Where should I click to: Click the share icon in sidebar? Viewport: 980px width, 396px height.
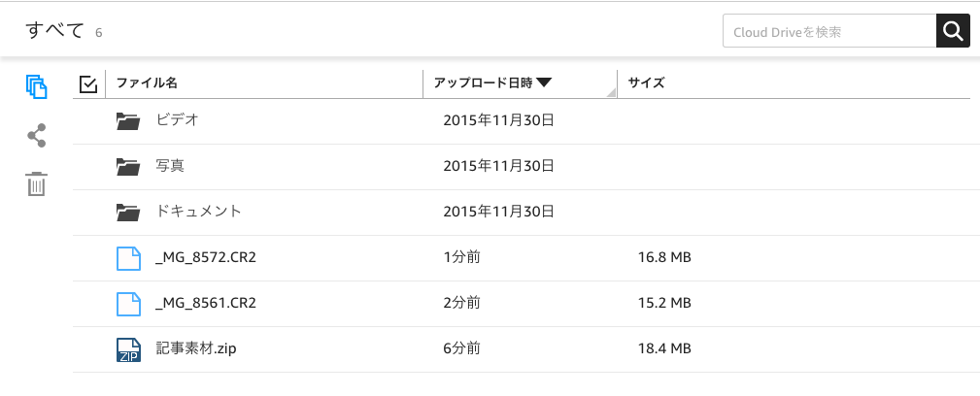point(37,135)
